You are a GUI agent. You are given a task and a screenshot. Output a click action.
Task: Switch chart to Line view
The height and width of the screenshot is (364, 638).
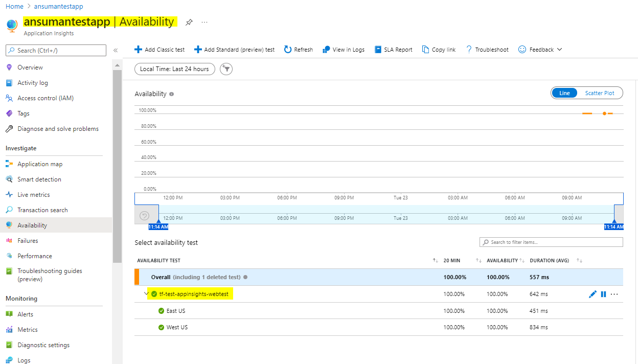(x=564, y=93)
